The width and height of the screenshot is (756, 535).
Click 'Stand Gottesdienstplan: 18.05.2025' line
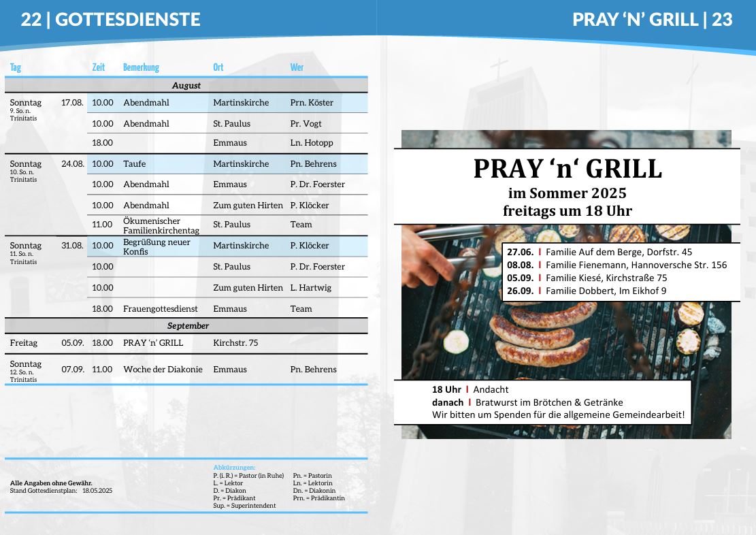[61, 491]
